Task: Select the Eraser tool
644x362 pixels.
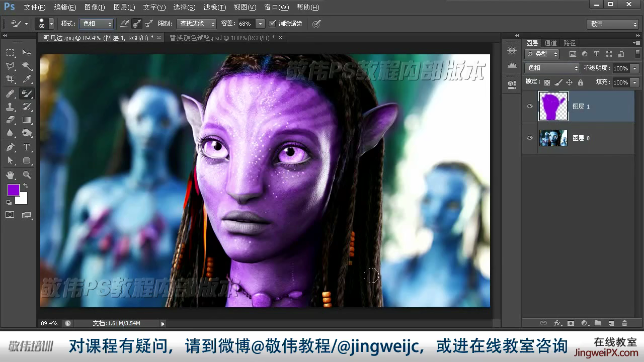Action: 10,120
